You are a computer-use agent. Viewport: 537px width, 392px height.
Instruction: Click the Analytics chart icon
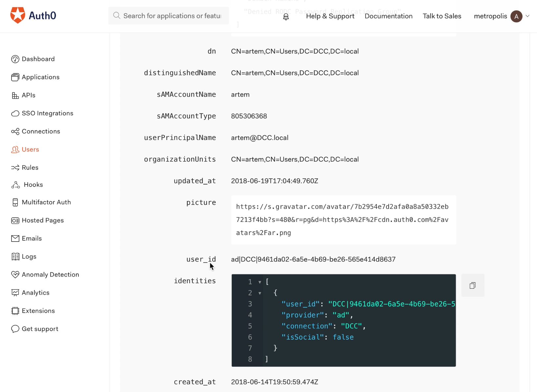15,293
